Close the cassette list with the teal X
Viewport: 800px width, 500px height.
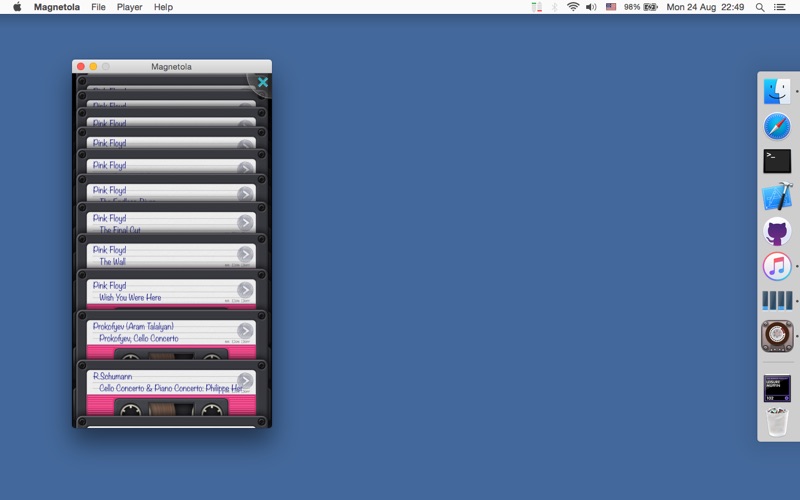tap(263, 82)
